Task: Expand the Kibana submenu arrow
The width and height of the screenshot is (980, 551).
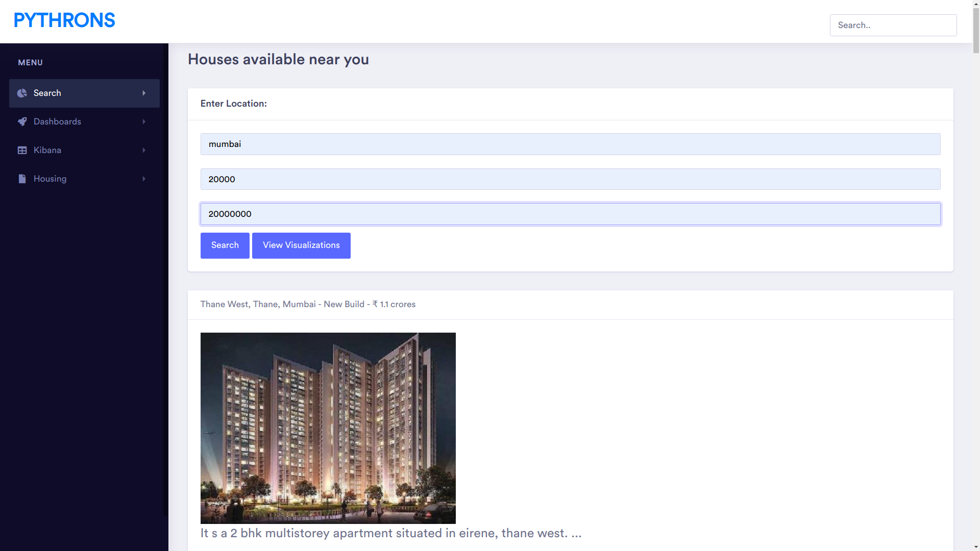Action: tap(144, 150)
